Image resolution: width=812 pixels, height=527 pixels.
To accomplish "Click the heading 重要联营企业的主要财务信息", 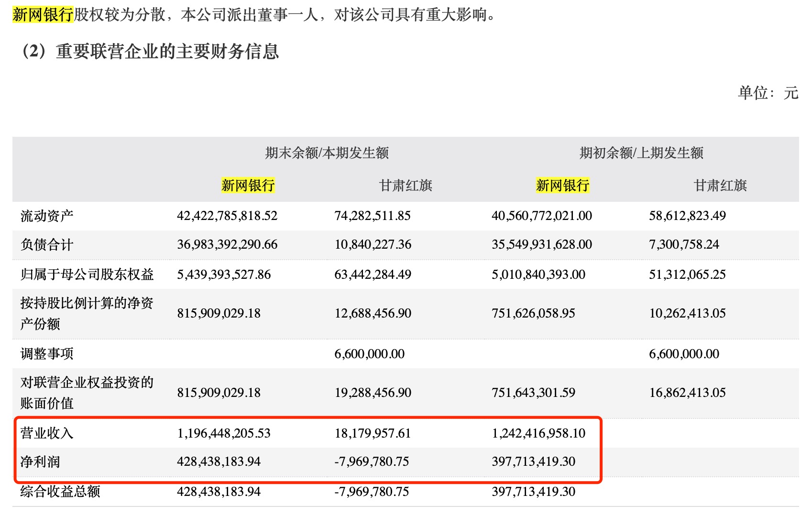I will (167, 52).
